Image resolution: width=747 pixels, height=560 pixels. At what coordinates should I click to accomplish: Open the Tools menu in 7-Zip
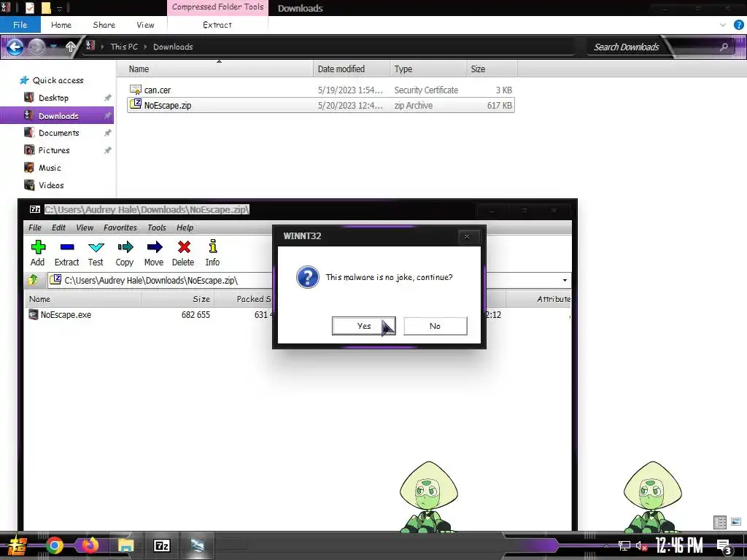tap(156, 227)
